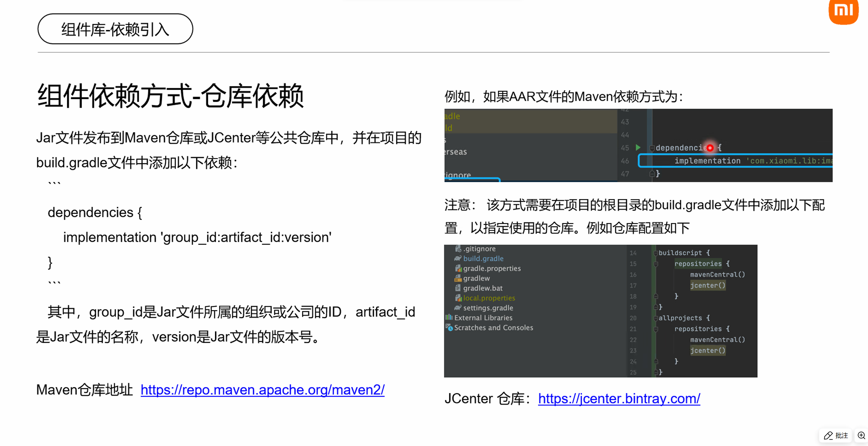Click the gradle.properties file icon
The height and width of the screenshot is (446, 868).
coord(458,268)
